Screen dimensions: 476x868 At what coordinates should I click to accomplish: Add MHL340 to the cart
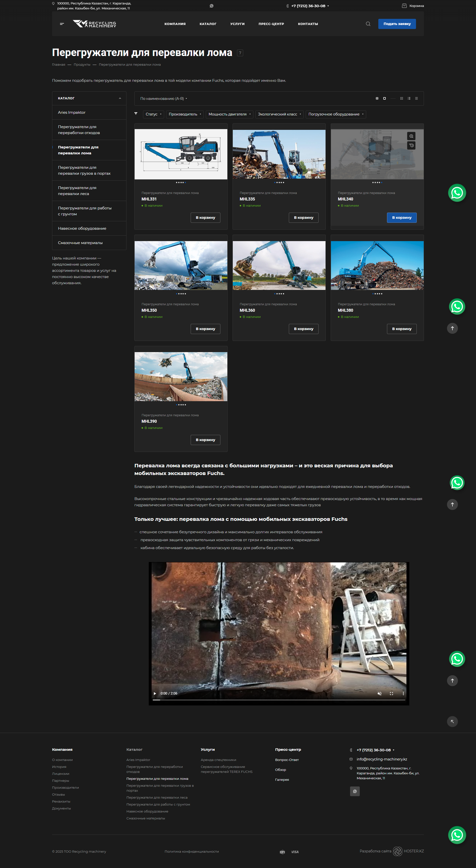point(401,218)
